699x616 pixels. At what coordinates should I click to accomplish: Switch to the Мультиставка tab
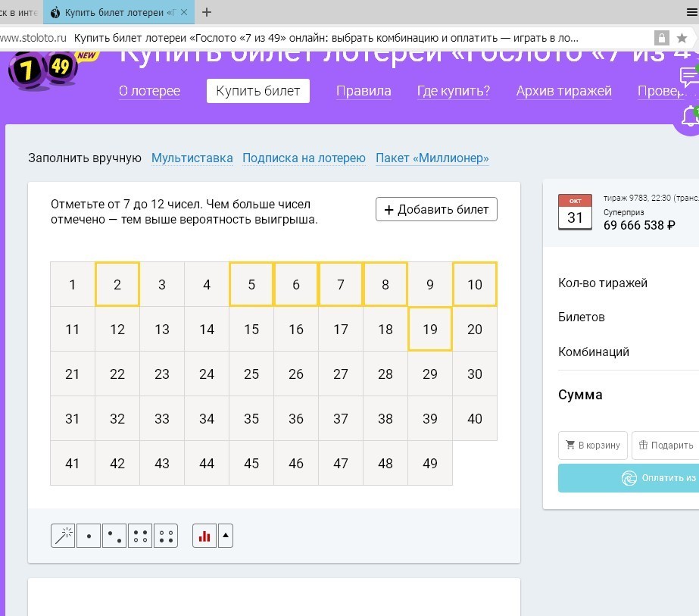click(x=192, y=158)
